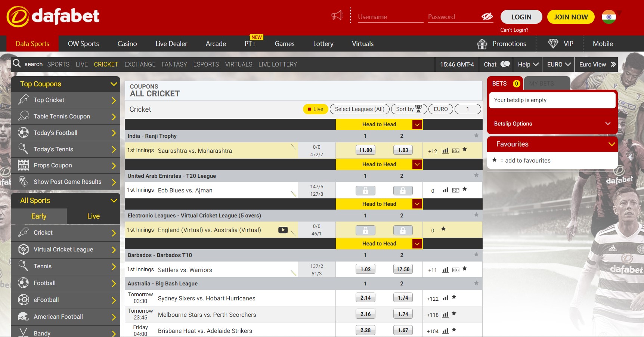Toggle the Live filter button
Viewport: 644px width, 337px height.
point(315,109)
